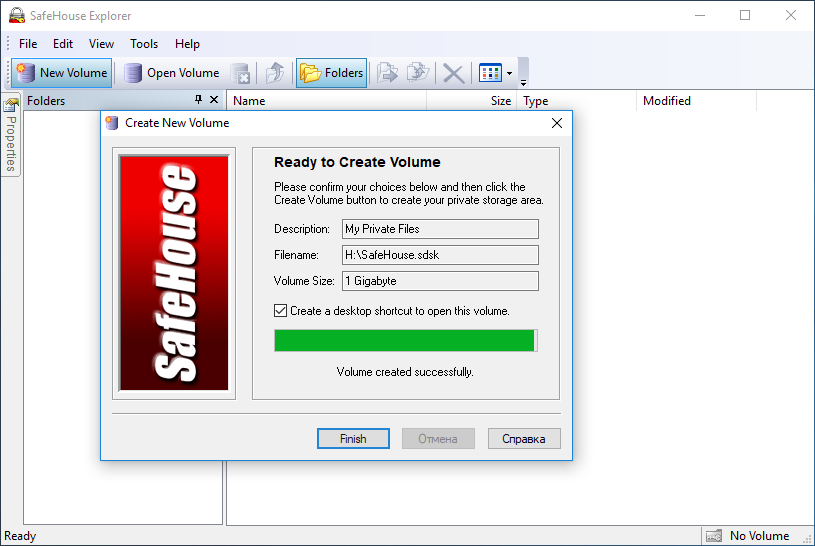Click the Up One Level arrow icon
Viewport: 815px width, 546px height.
coord(275,73)
